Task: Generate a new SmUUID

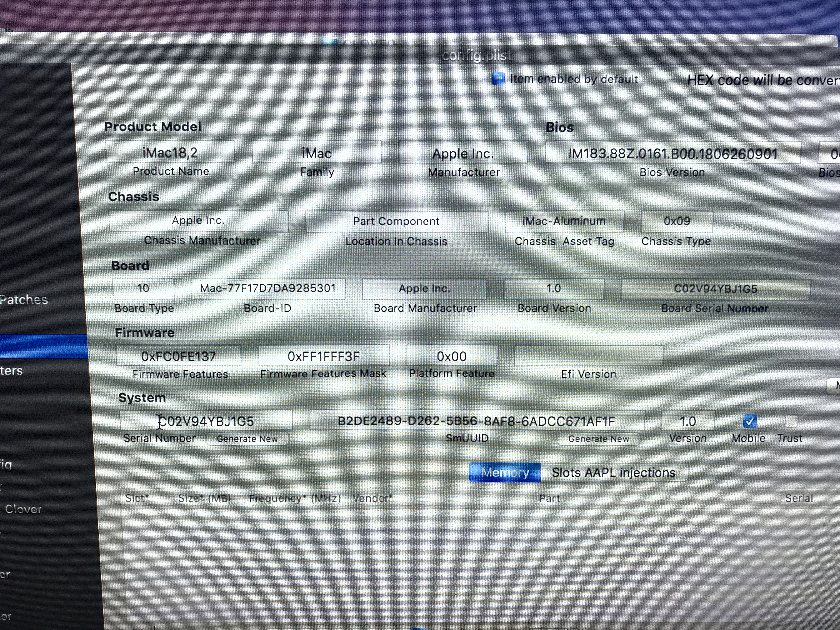Action: click(x=599, y=439)
